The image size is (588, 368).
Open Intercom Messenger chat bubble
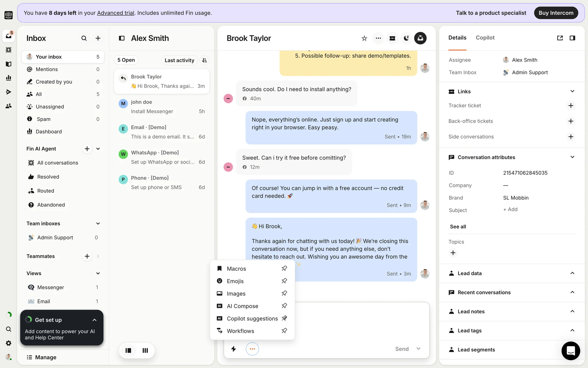tap(571, 351)
